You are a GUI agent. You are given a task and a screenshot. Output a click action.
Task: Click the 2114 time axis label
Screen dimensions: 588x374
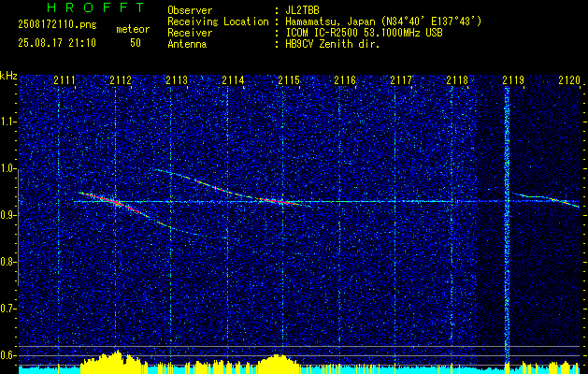233,79
